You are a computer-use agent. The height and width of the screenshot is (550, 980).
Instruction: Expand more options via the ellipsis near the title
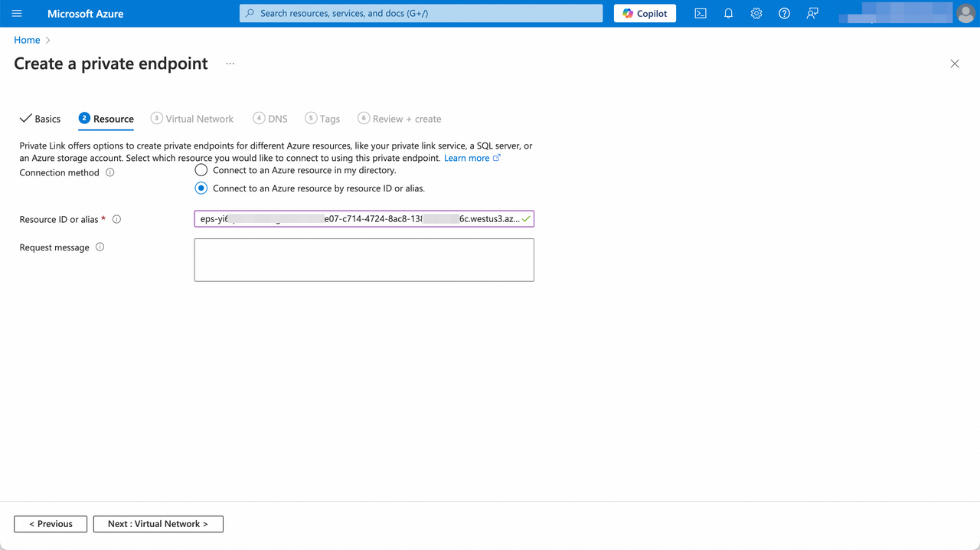pyautogui.click(x=230, y=64)
